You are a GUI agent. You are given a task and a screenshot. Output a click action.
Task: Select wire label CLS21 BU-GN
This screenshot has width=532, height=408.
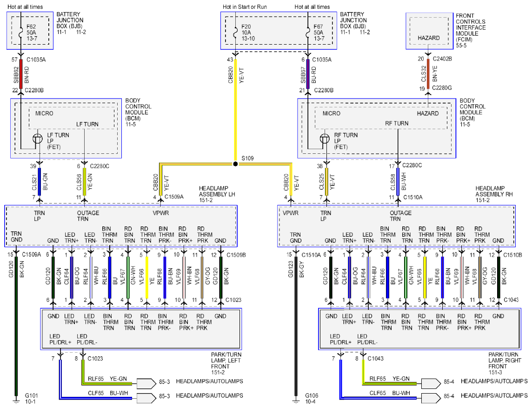pyautogui.click(x=40, y=182)
